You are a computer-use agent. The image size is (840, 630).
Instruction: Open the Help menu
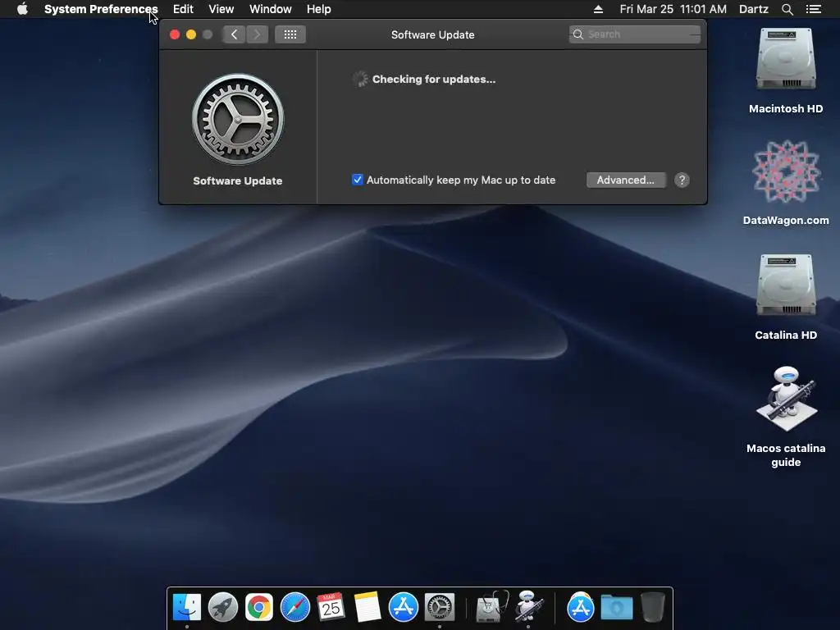[319, 9]
